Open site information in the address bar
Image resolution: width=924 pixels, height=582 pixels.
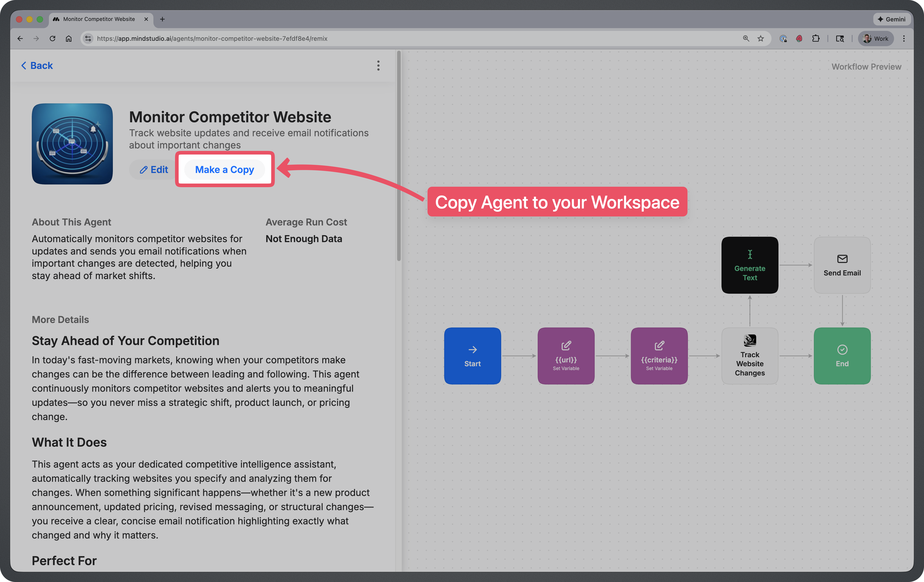pyautogui.click(x=88, y=38)
